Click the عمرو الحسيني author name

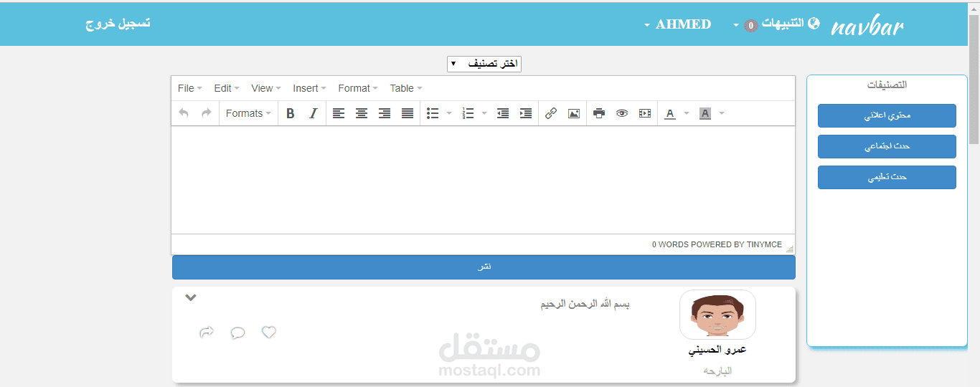717,350
